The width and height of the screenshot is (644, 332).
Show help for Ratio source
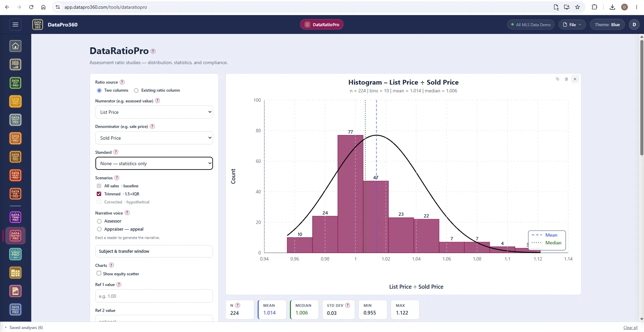click(122, 82)
